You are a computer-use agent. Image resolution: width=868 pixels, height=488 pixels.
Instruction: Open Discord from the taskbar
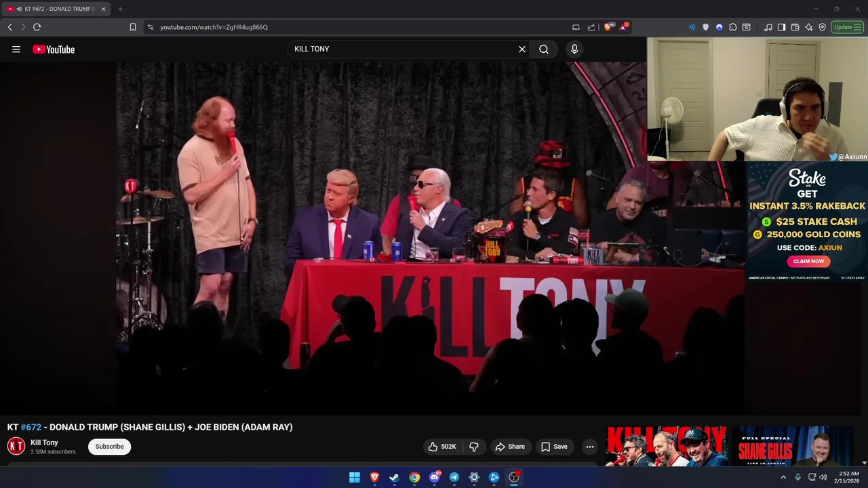(434, 477)
